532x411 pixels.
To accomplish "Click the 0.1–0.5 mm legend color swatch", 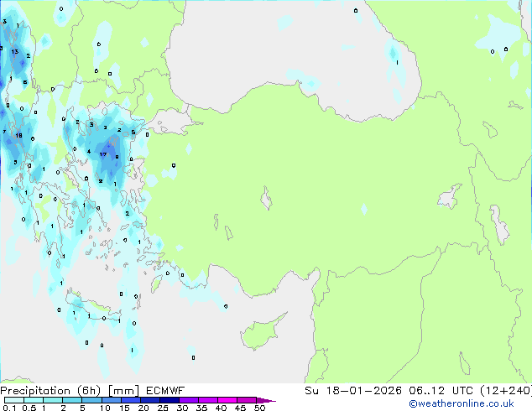I will pyautogui.click(x=14, y=400).
